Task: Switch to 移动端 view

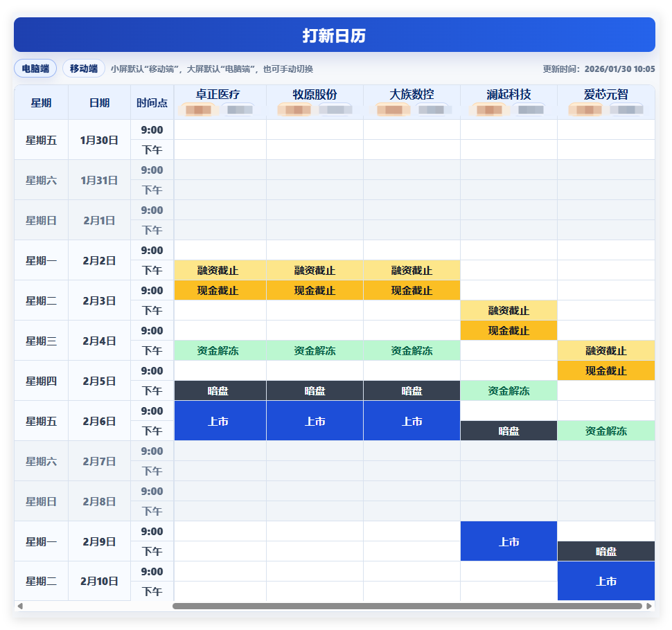Action: point(84,69)
